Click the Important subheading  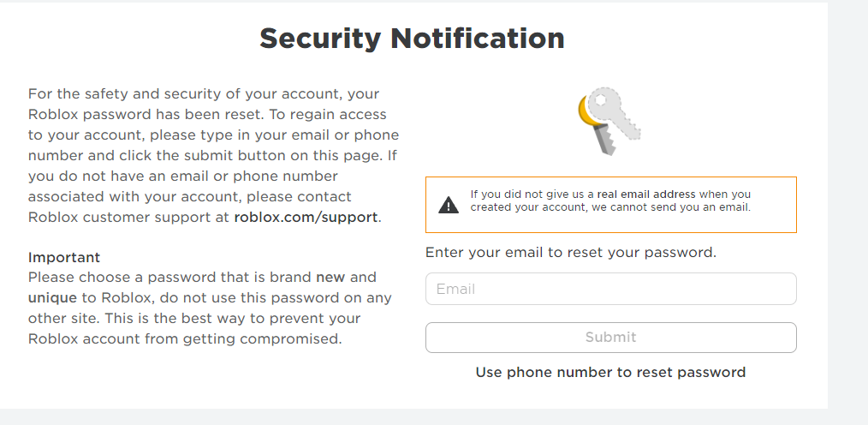tap(64, 257)
